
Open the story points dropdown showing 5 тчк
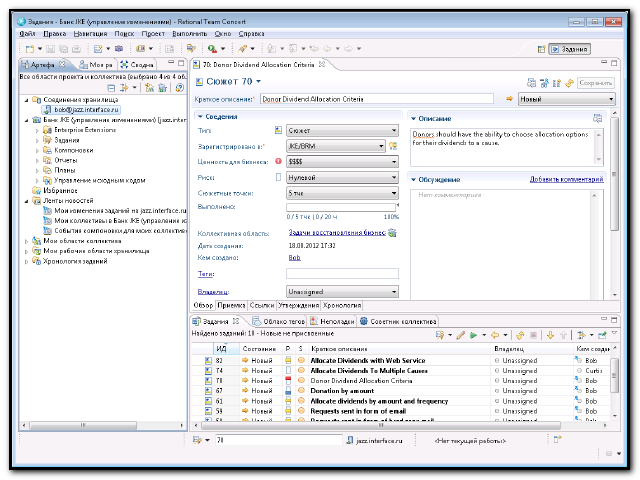(342, 193)
